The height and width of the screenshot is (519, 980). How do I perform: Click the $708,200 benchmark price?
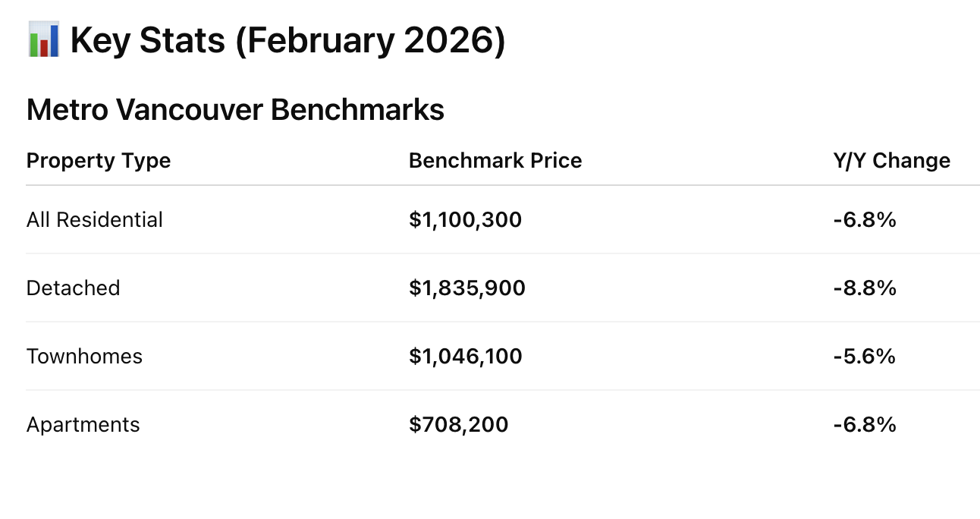[459, 425]
